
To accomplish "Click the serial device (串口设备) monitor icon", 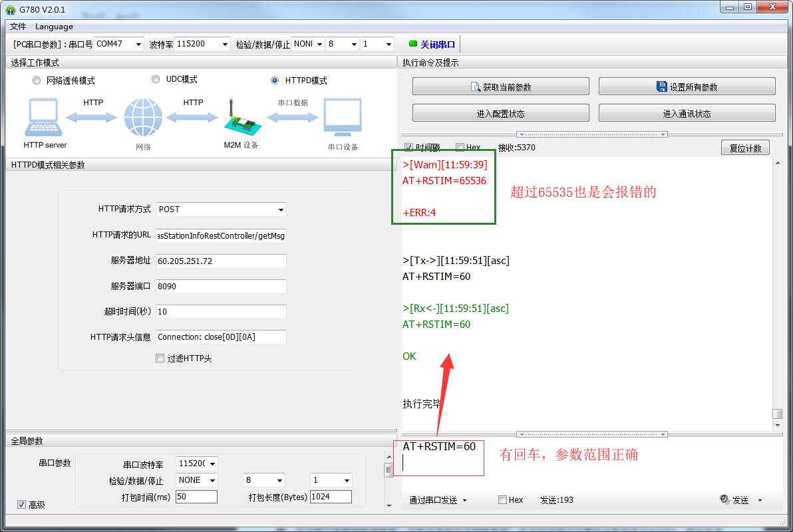I will [x=343, y=118].
